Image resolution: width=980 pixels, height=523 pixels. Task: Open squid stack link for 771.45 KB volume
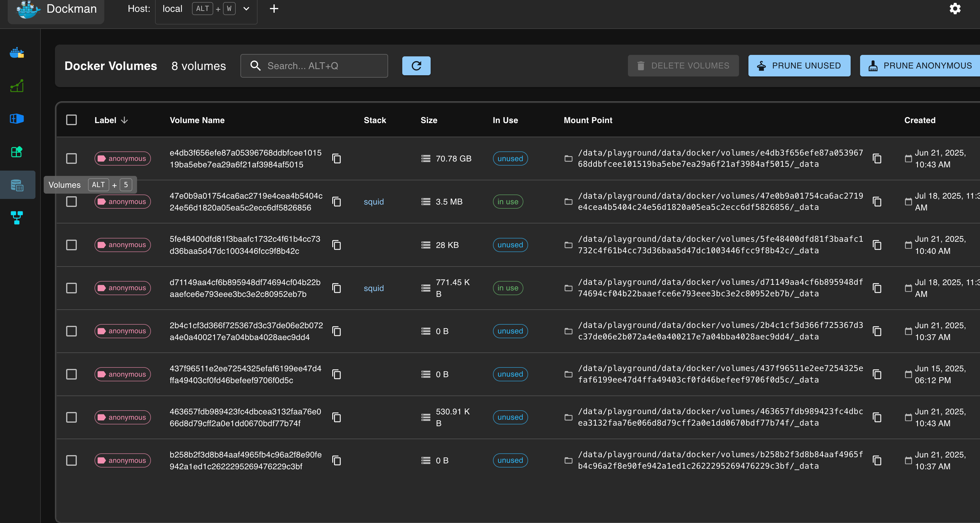pos(374,288)
